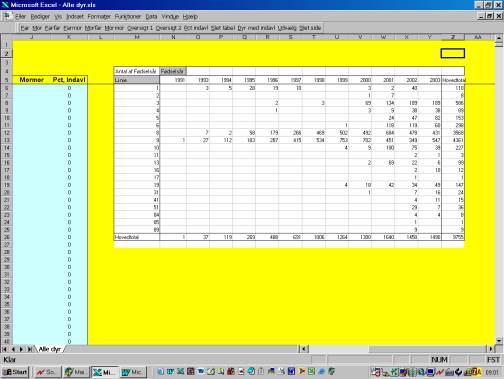The width and height of the screenshot is (504, 379).
Task: Click the vertical scrollbar up arrow
Action: pos(499,38)
